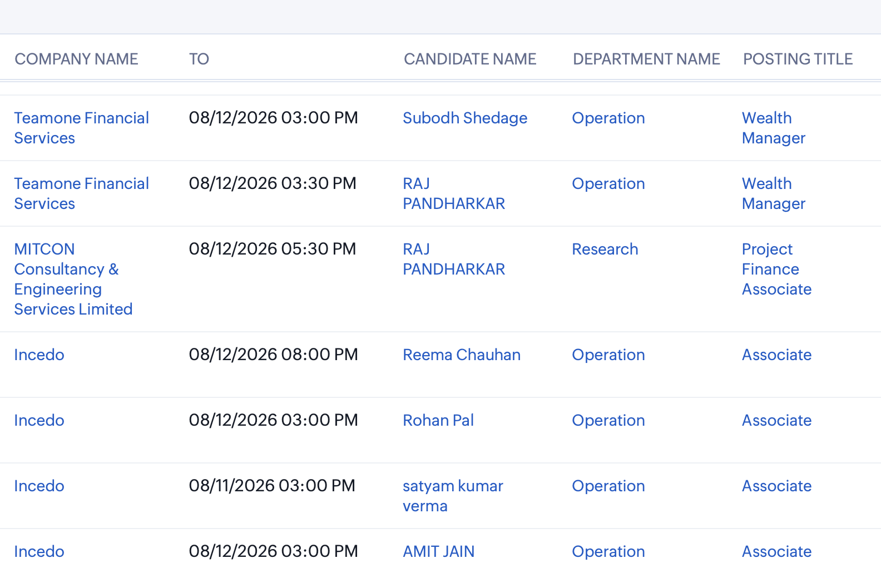The image size is (881, 588).
Task: Open the Project Finance Associate posting
Action: tap(777, 269)
